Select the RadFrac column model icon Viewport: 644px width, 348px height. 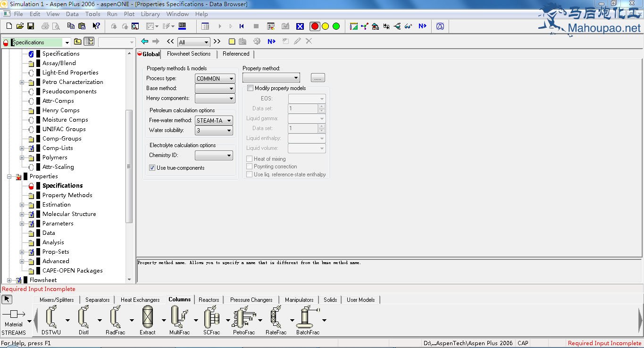pos(116,316)
